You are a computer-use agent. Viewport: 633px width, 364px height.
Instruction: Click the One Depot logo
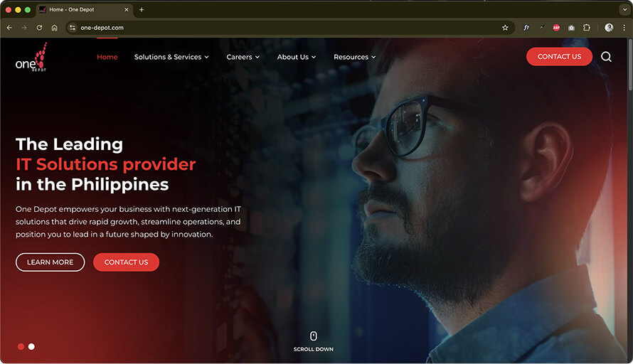pyautogui.click(x=31, y=58)
